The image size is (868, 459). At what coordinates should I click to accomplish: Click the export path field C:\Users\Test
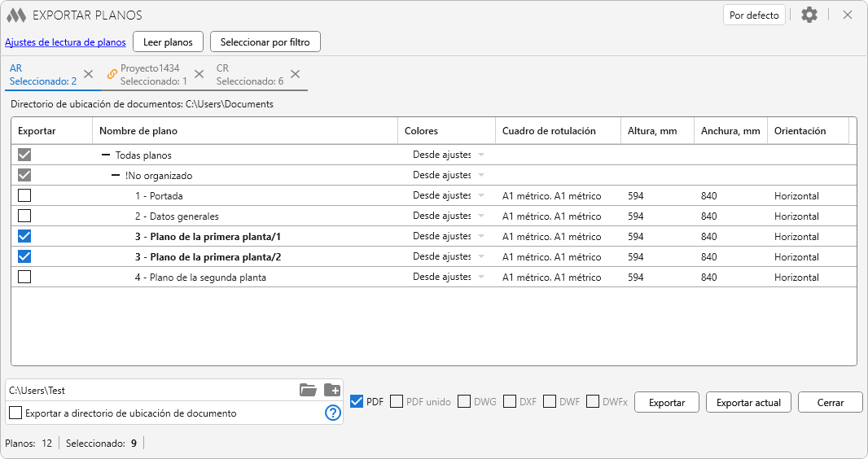click(x=147, y=390)
